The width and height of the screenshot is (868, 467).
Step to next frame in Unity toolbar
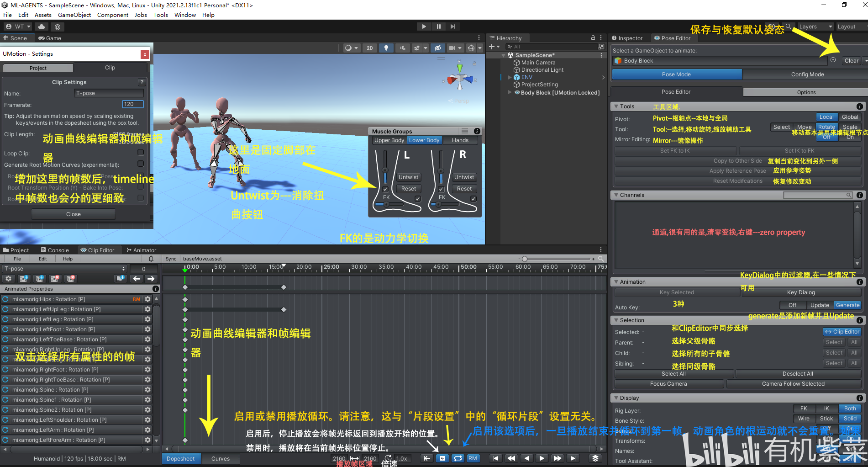pos(452,27)
